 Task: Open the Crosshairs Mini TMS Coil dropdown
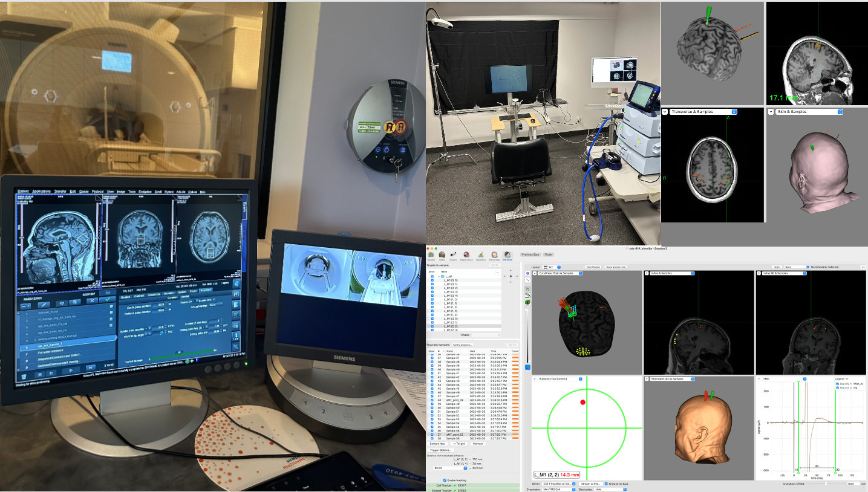pos(559,489)
